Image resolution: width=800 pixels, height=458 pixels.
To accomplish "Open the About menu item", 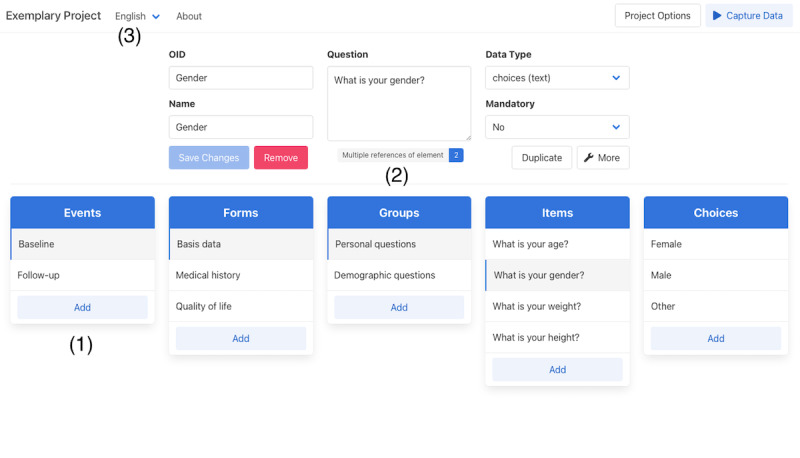I will point(189,16).
